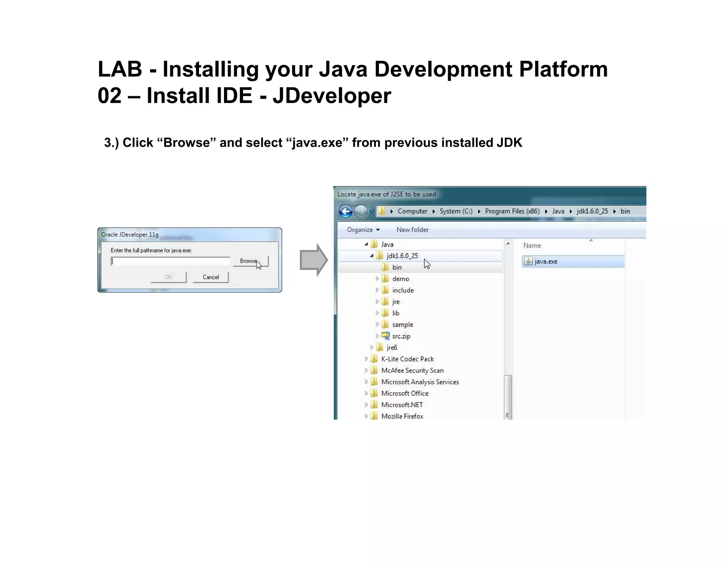Expand the Mozilla Firefox node

pos(366,416)
